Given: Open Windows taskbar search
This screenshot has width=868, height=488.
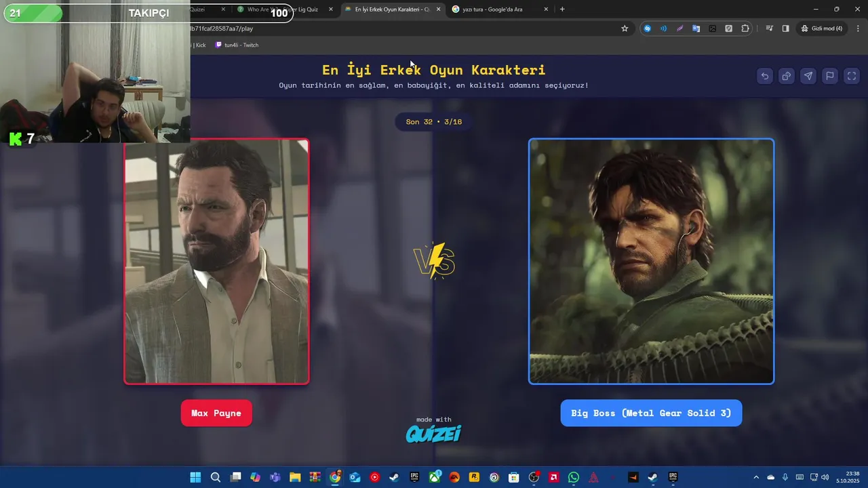Looking at the screenshot, I should coord(216,477).
